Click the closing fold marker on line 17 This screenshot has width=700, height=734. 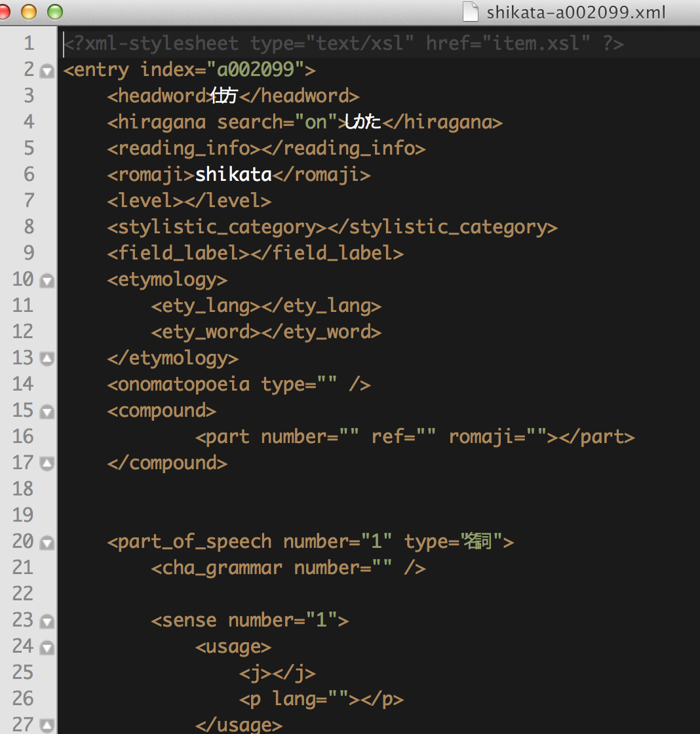tap(47, 463)
